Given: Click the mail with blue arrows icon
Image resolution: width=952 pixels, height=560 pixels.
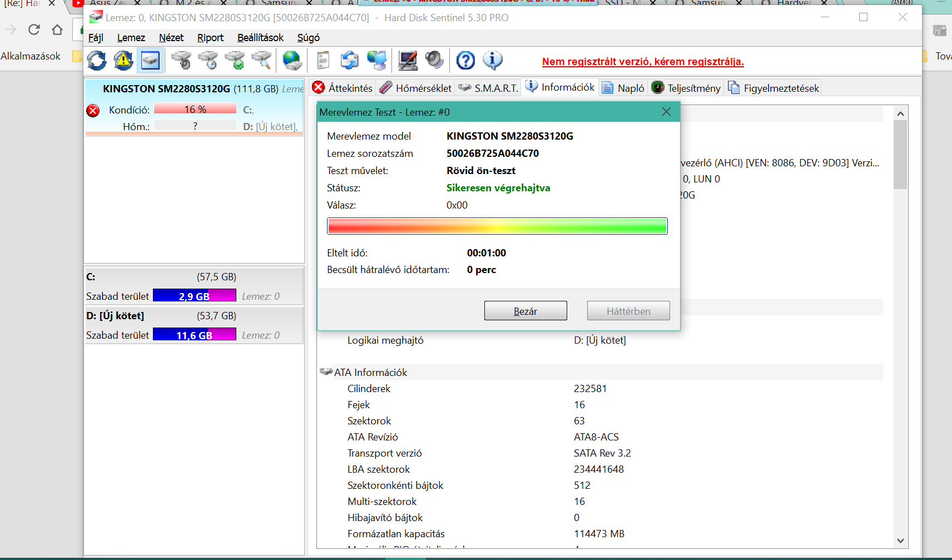Looking at the screenshot, I should tap(350, 60).
